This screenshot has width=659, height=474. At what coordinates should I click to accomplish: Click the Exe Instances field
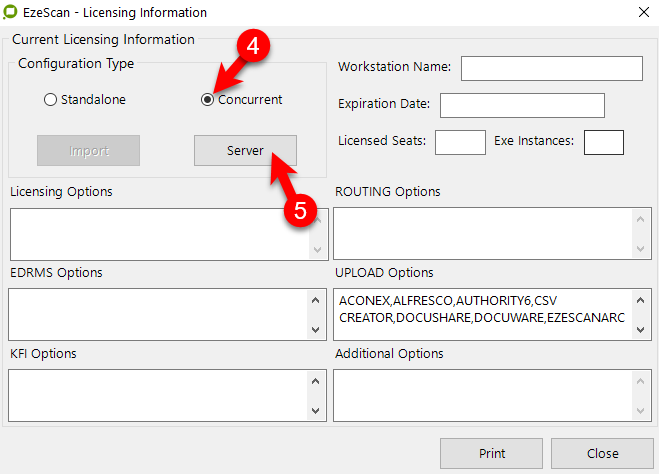click(603, 142)
